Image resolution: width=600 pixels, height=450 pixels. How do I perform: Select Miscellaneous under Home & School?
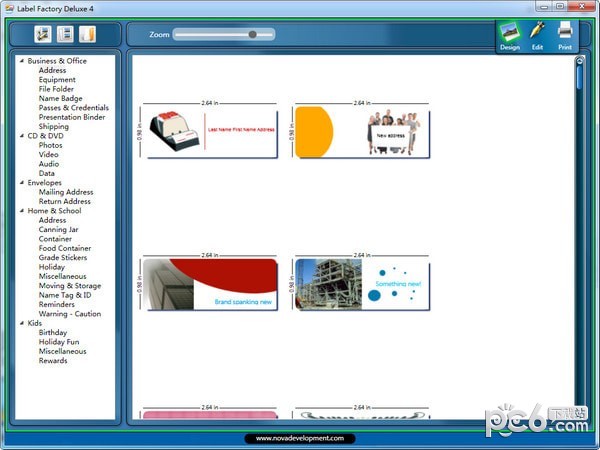coord(62,276)
